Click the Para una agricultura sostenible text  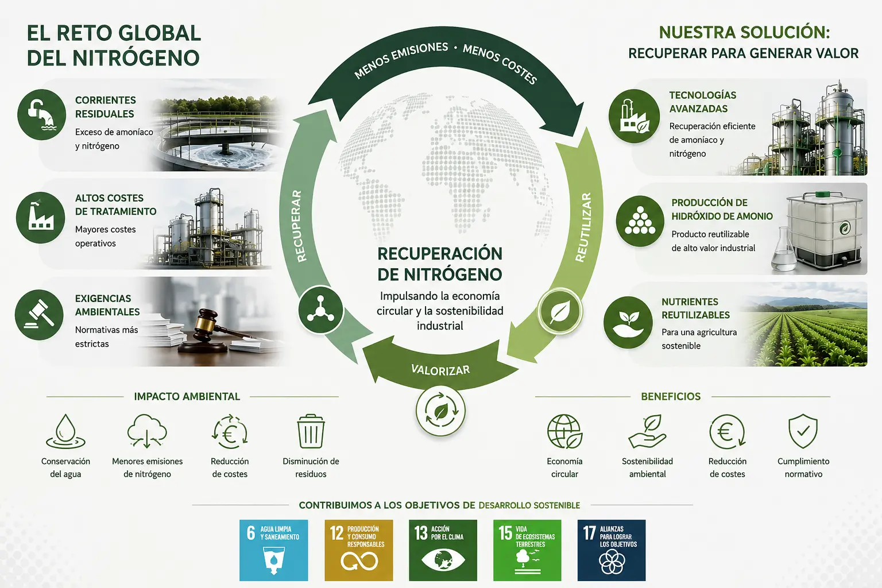(x=699, y=339)
